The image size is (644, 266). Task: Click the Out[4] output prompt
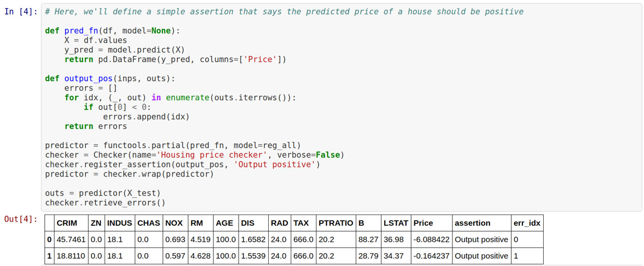point(21,218)
